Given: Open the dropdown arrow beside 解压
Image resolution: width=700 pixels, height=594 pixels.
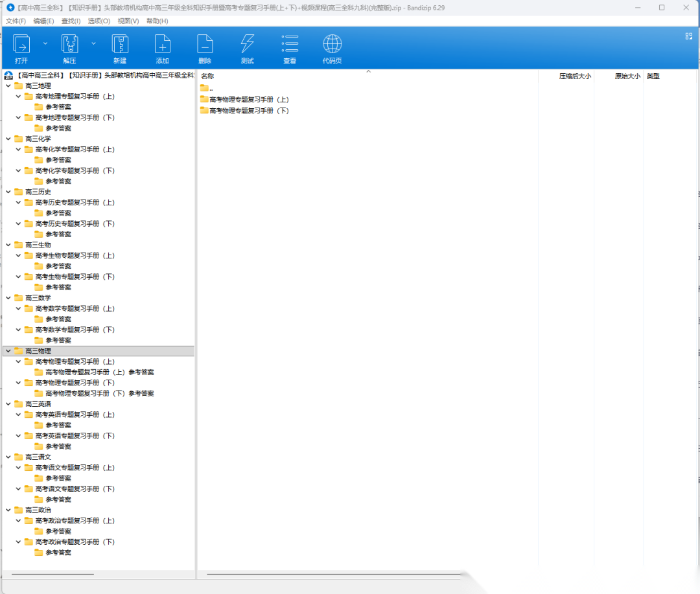Looking at the screenshot, I should [x=93, y=43].
